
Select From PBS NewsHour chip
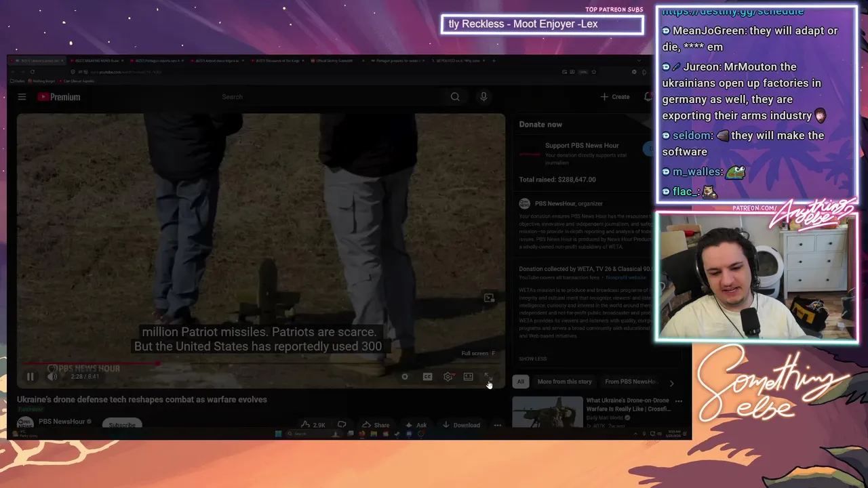click(x=630, y=382)
